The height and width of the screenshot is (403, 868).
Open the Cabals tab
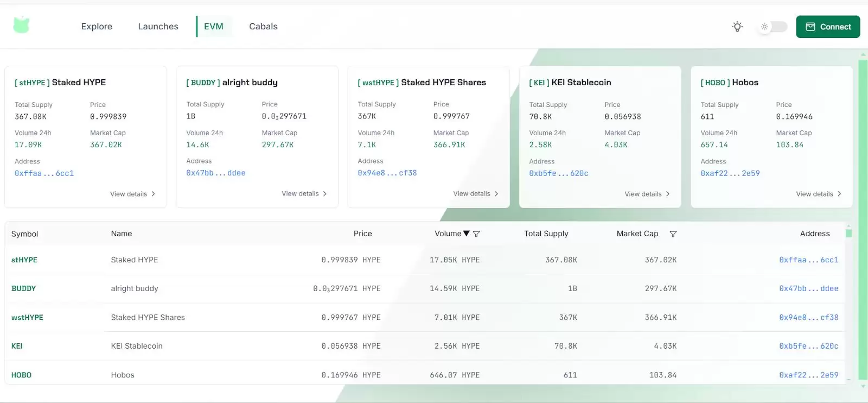(263, 27)
